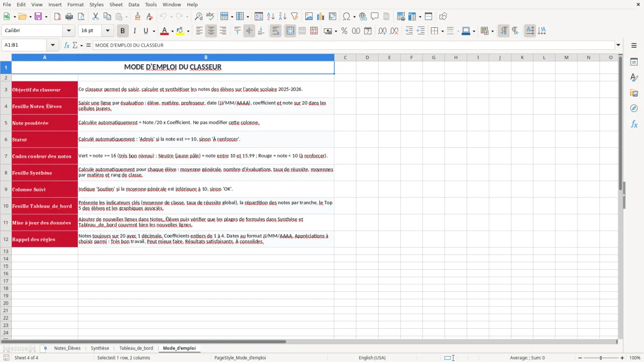
Task: Click the Save document icon
Action: [38, 17]
